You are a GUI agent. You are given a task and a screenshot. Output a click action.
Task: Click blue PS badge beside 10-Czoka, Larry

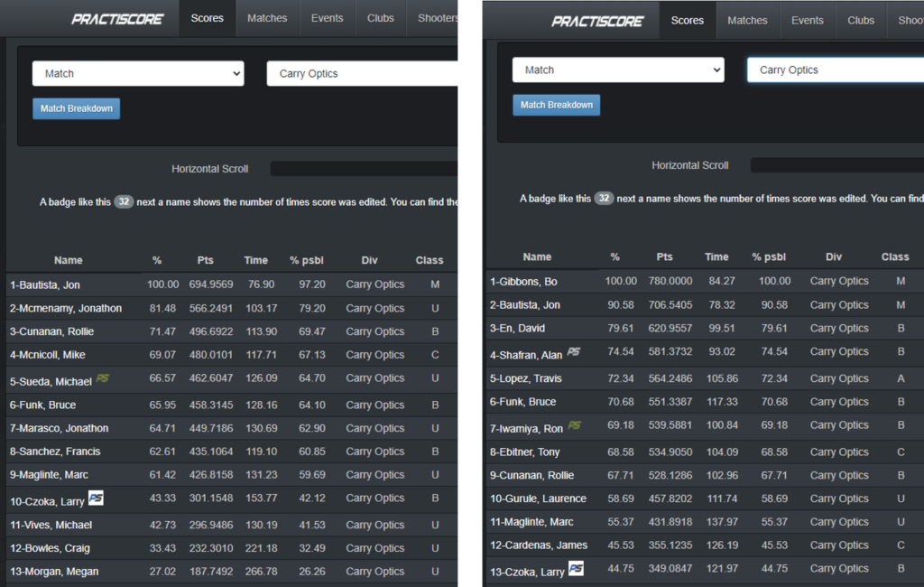click(x=96, y=498)
